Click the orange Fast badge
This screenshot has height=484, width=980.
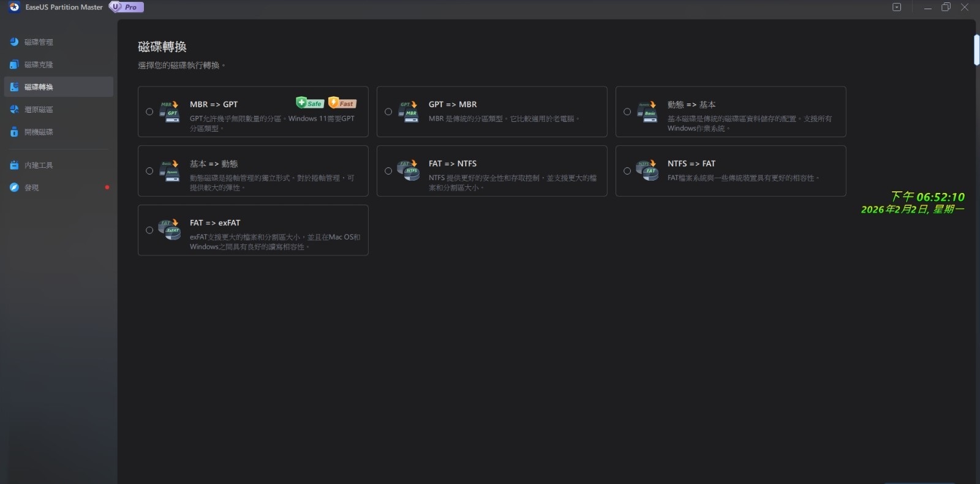(342, 103)
